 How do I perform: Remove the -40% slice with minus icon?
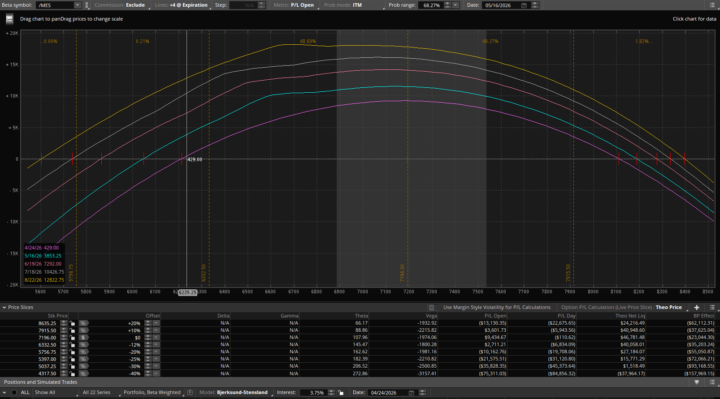(156, 373)
